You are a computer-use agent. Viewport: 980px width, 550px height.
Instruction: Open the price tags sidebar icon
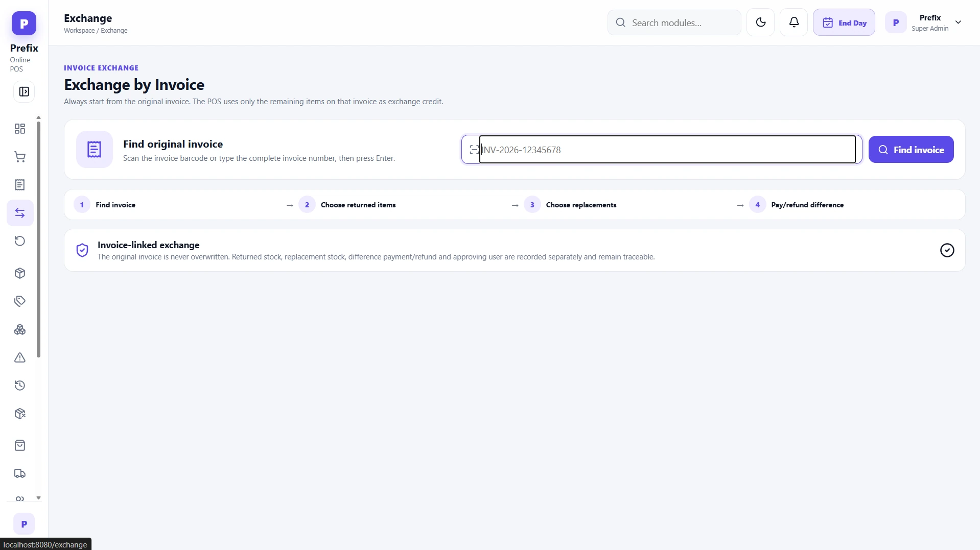pos(20,301)
